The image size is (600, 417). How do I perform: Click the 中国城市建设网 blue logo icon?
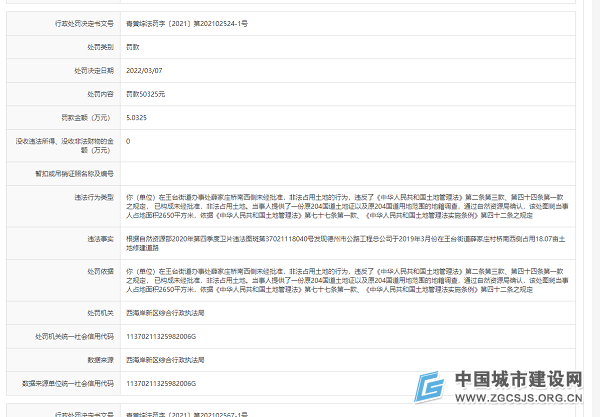[429, 386]
